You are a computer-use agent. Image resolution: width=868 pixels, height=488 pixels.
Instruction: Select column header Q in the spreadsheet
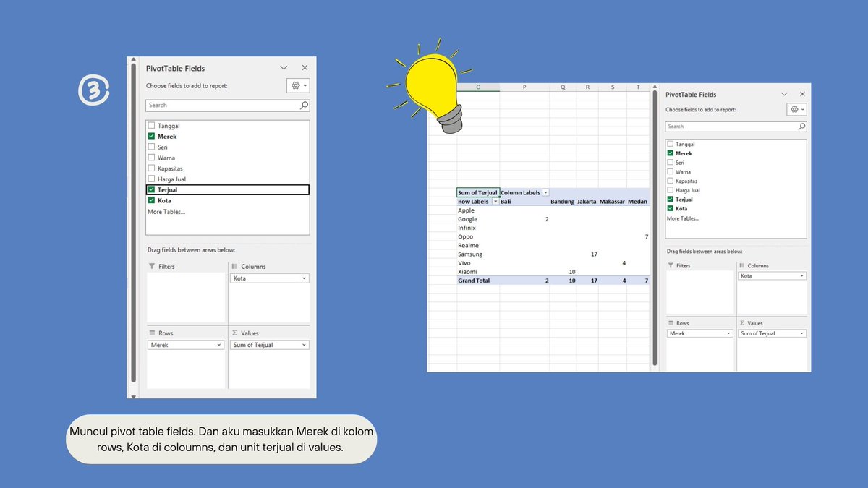[x=563, y=87]
